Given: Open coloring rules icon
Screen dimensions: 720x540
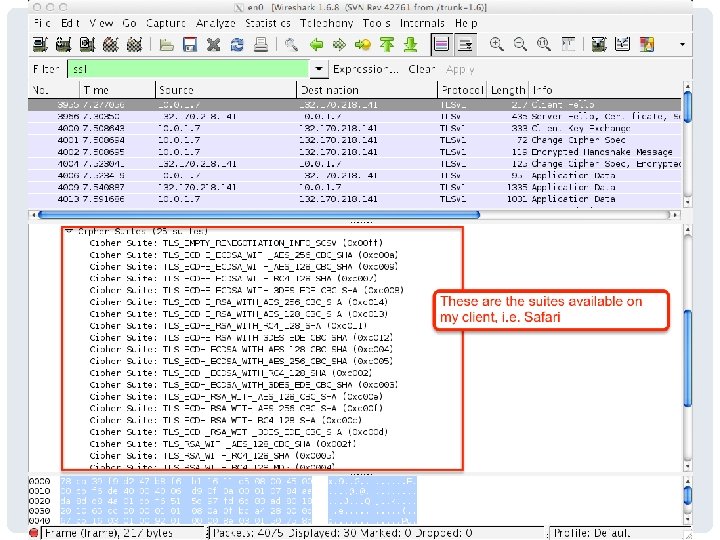Looking at the screenshot, I should (x=647, y=45).
